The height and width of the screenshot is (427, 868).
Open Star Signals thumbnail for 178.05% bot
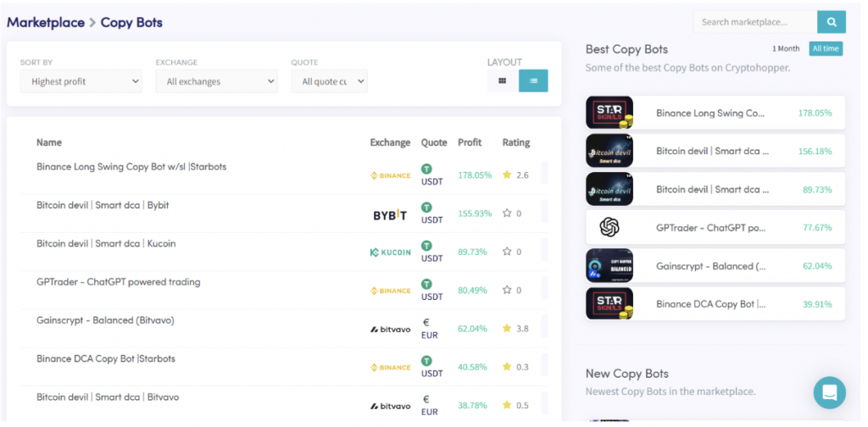(609, 113)
